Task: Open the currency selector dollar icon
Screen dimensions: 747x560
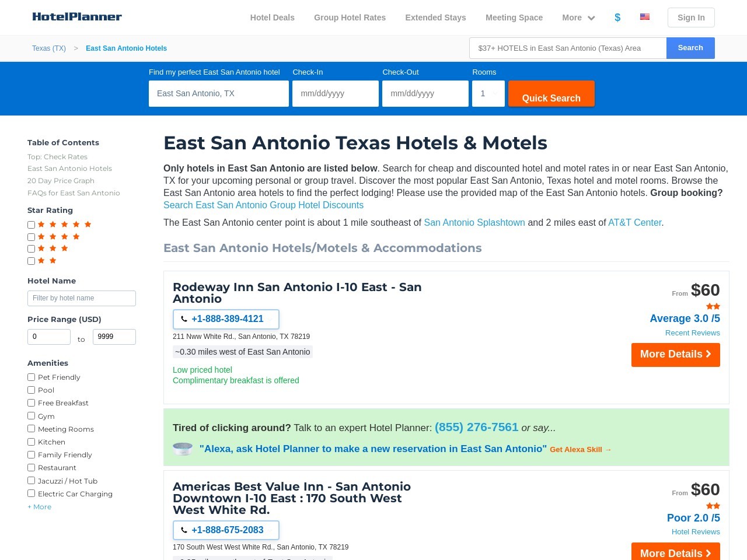Action: [x=617, y=17]
